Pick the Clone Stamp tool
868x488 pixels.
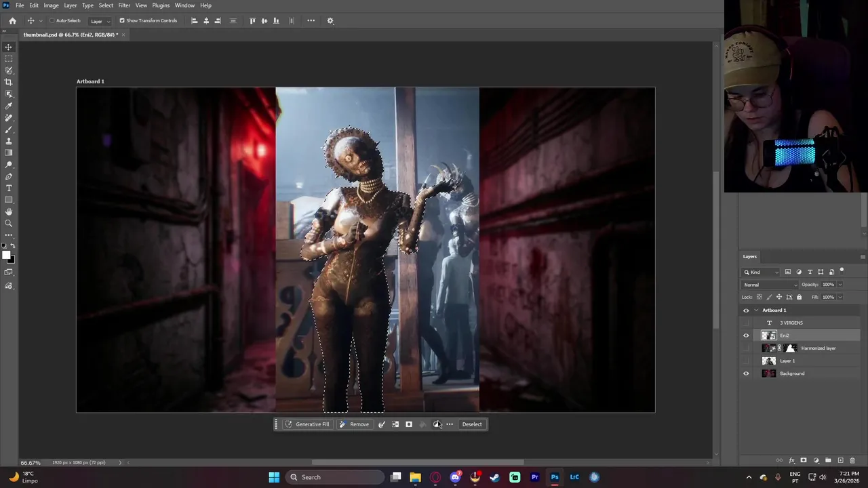(9, 141)
